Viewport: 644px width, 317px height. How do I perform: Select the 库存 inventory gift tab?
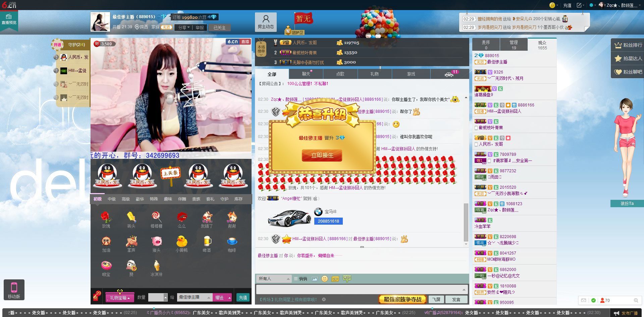tap(238, 199)
